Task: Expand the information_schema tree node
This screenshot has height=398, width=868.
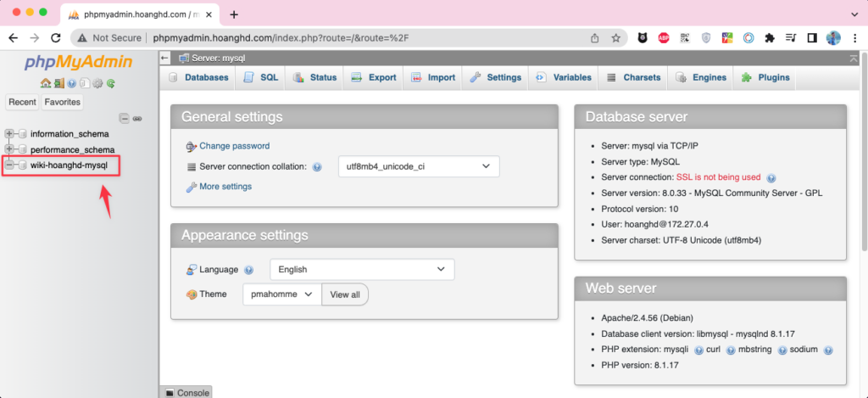Action: click(x=8, y=133)
